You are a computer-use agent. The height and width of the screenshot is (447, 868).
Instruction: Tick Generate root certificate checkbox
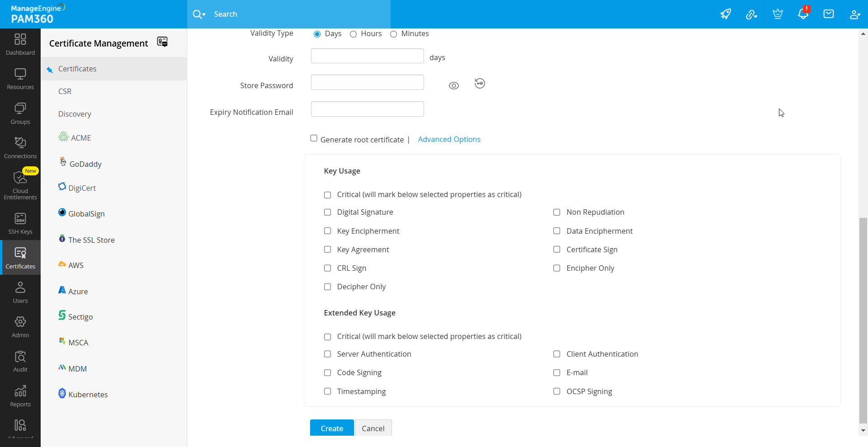314,138
